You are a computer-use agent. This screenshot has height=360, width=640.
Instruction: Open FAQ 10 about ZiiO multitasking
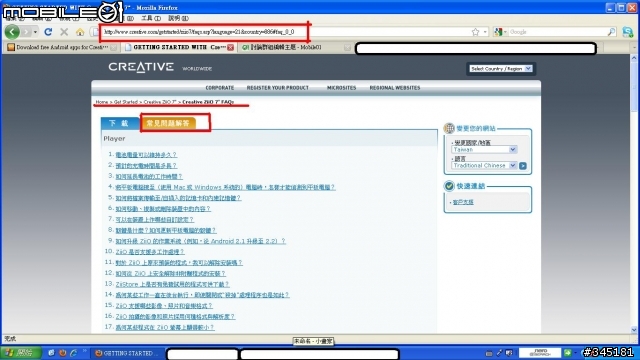(x=150, y=252)
